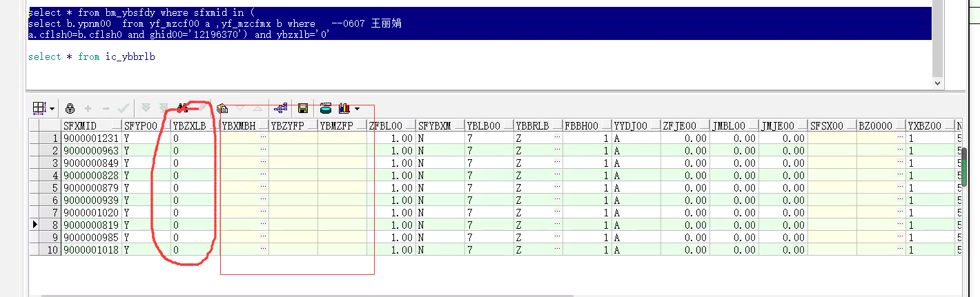Open the YBBRLB ellipsis button in row 2
Screen dimensions: 980x297
[557, 150]
